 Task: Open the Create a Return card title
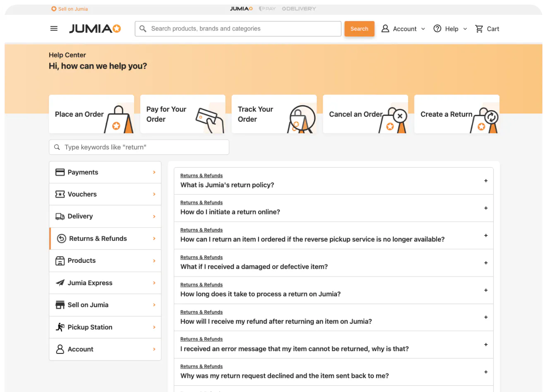coord(446,114)
